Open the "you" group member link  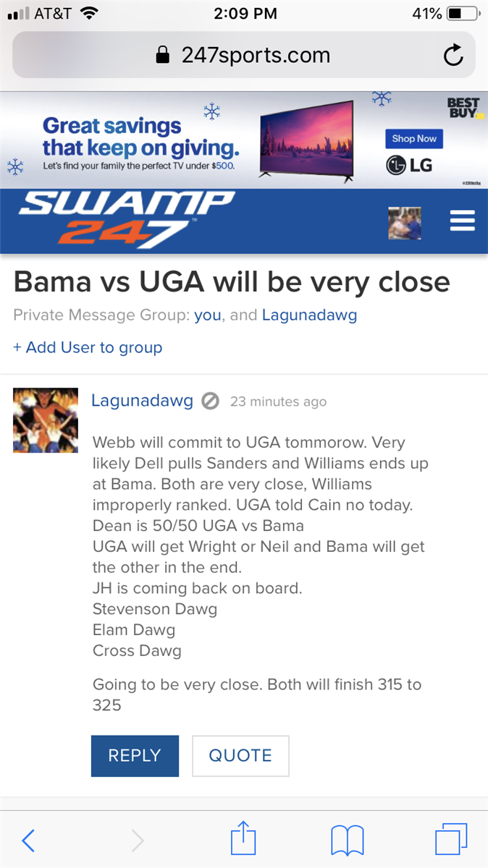tap(208, 315)
